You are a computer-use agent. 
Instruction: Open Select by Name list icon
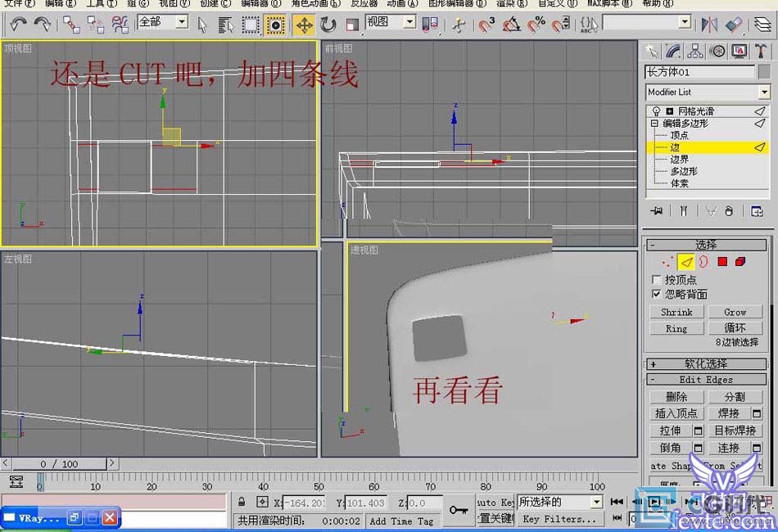(x=226, y=25)
